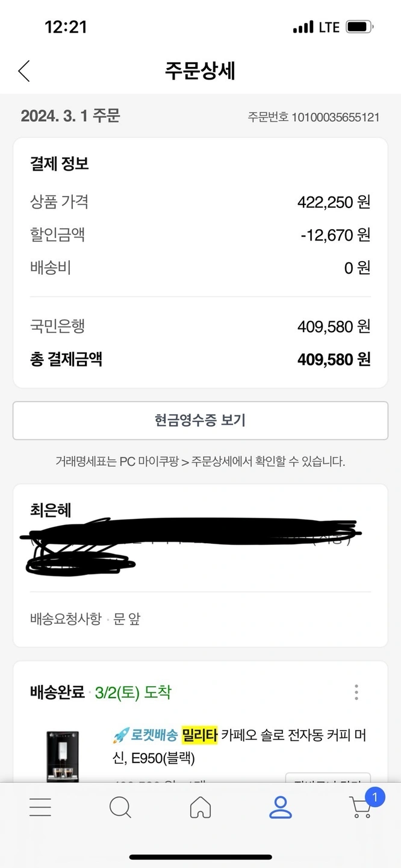Open the shopping cart icon
The width and height of the screenshot is (401, 868).
point(360,808)
